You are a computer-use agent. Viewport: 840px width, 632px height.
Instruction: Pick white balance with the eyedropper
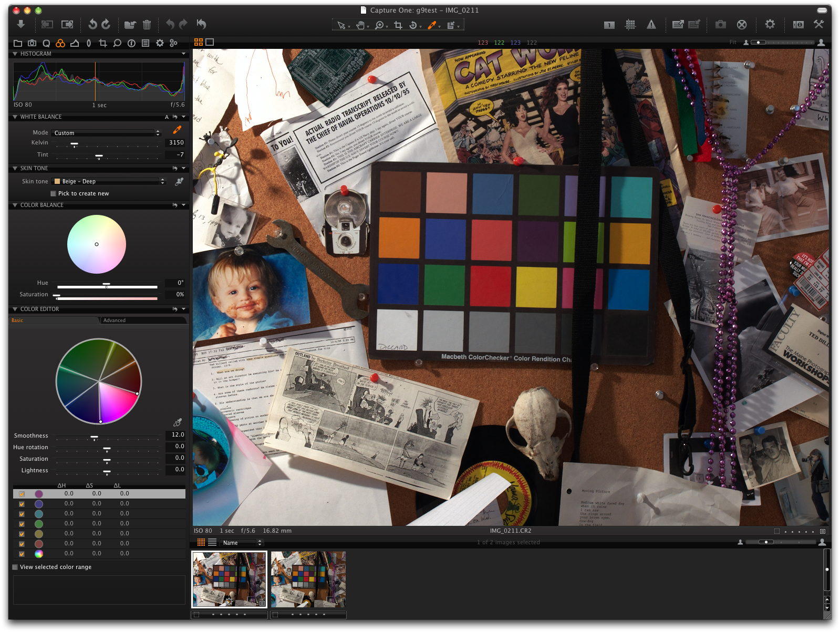(177, 130)
